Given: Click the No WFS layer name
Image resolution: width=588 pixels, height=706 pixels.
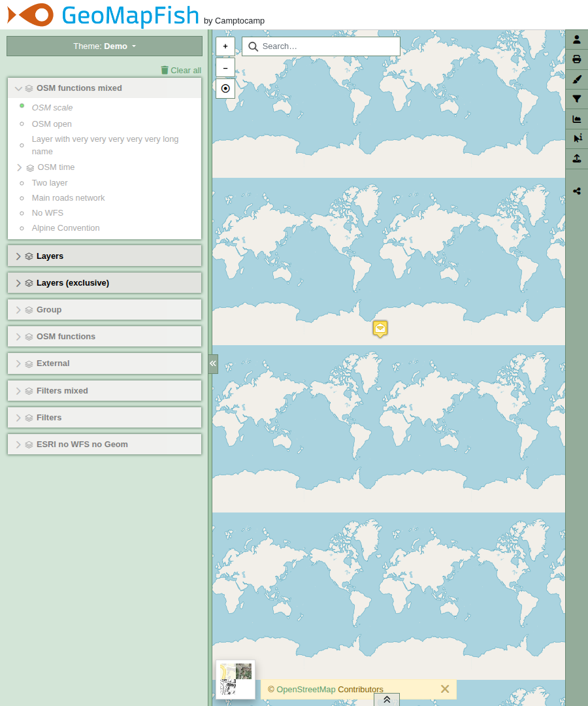Looking at the screenshot, I should pos(48,213).
